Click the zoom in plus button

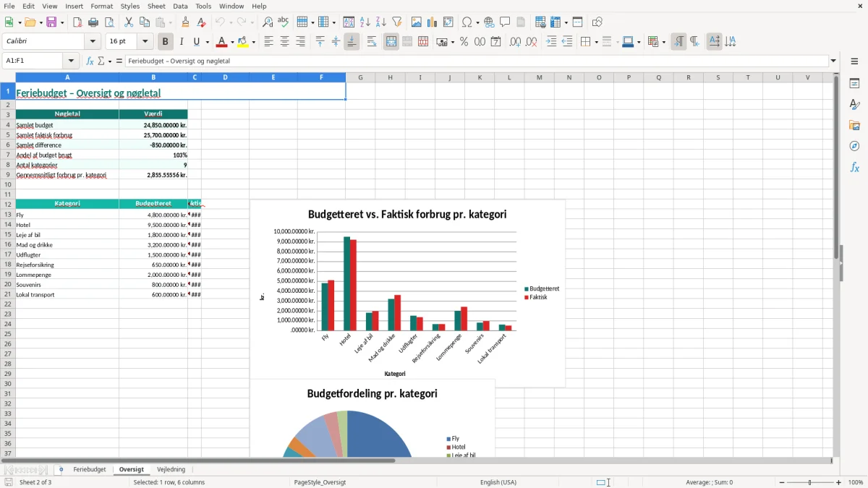(x=839, y=482)
